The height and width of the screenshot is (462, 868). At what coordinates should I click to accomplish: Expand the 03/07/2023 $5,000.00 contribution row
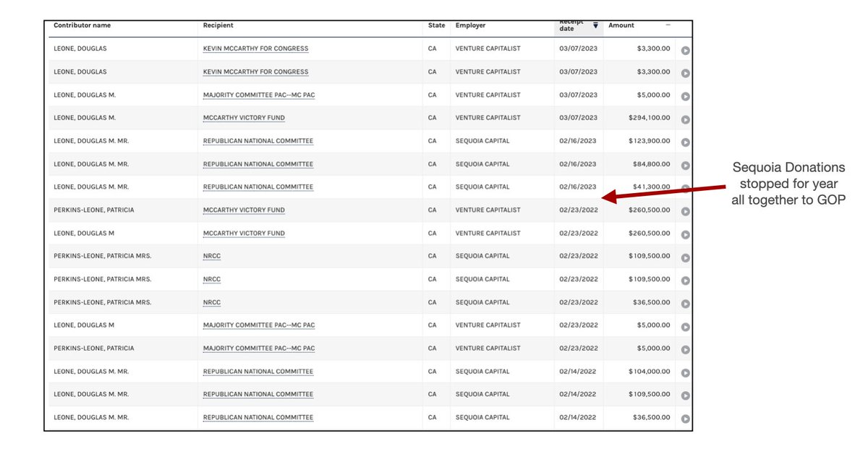(x=685, y=96)
